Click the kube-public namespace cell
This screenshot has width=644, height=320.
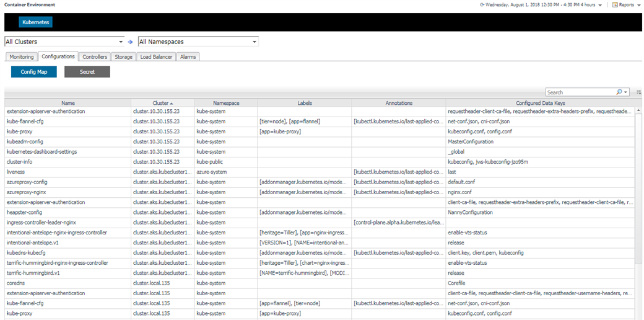click(x=226, y=162)
